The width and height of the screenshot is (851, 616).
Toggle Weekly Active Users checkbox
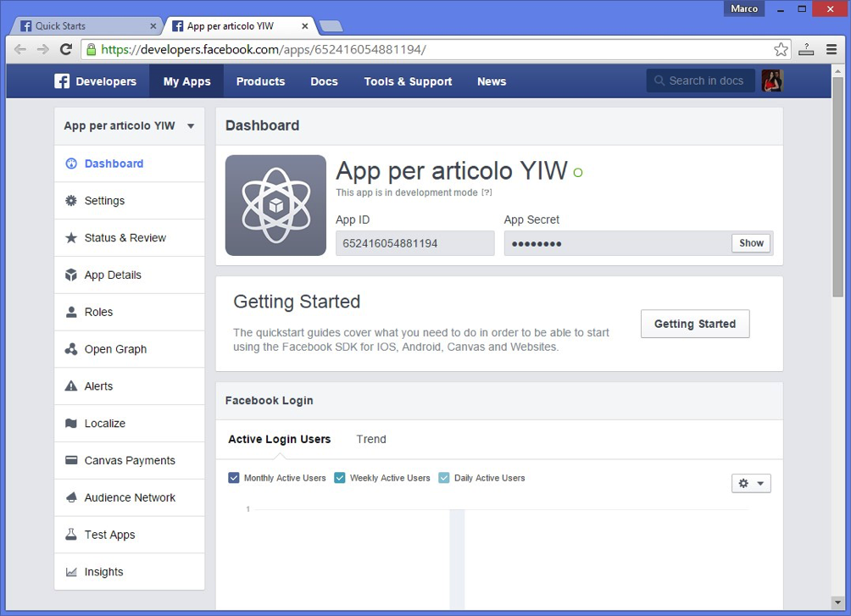pos(340,478)
